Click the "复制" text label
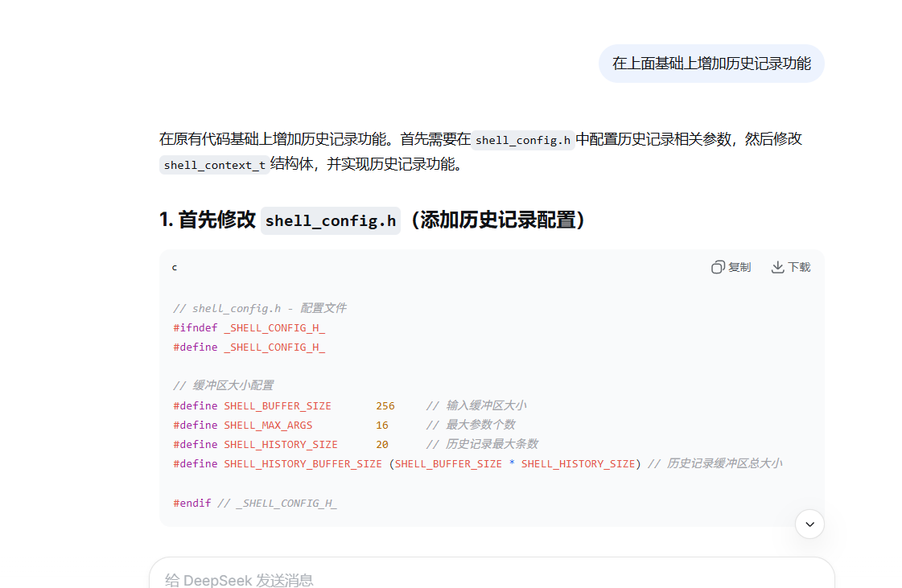Image resolution: width=902 pixels, height=588 pixels. tap(739, 267)
